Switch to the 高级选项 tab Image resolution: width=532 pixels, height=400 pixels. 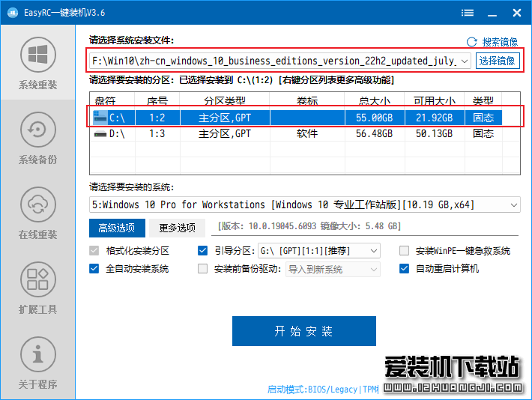(117, 228)
